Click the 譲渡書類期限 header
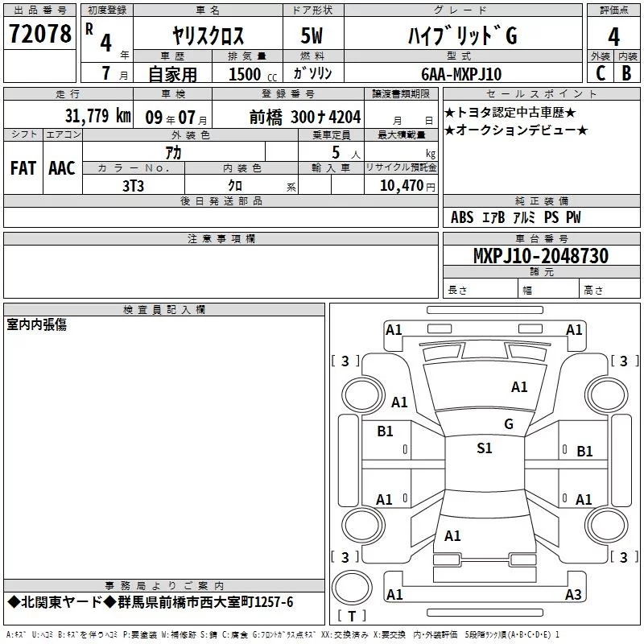Screen dimensions: 644x644 (x=401, y=93)
